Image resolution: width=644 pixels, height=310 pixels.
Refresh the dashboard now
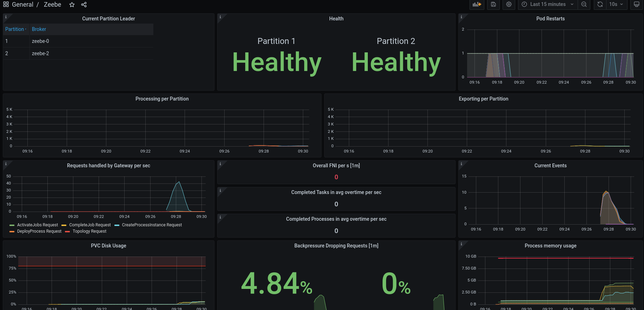point(600,5)
